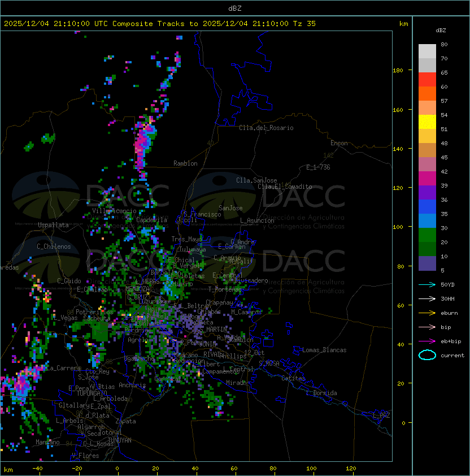This screenshot has width=470, height=476.
Task: Click the S_ROSA place label
Action: pyautogui.click(x=269, y=364)
